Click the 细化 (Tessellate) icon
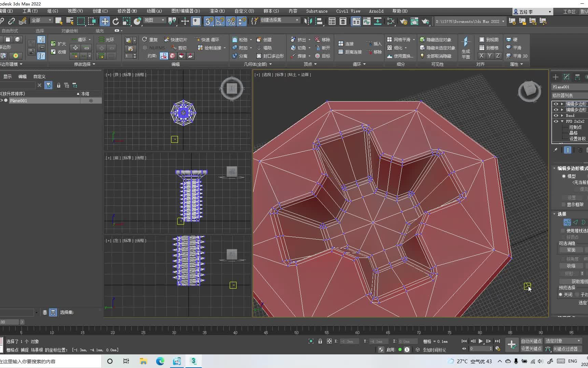This screenshot has height=368, width=588. tap(390, 48)
